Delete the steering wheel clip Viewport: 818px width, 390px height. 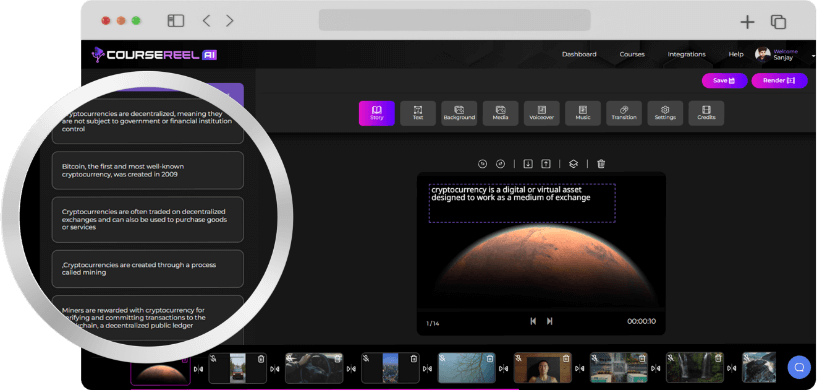[x=338, y=359]
